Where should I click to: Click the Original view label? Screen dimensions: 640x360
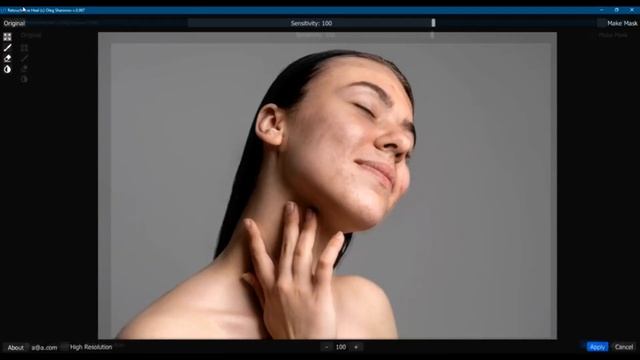click(x=14, y=23)
